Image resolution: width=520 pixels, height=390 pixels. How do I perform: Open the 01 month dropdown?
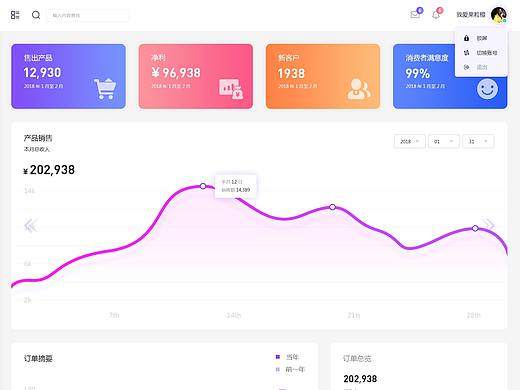pyautogui.click(x=444, y=141)
